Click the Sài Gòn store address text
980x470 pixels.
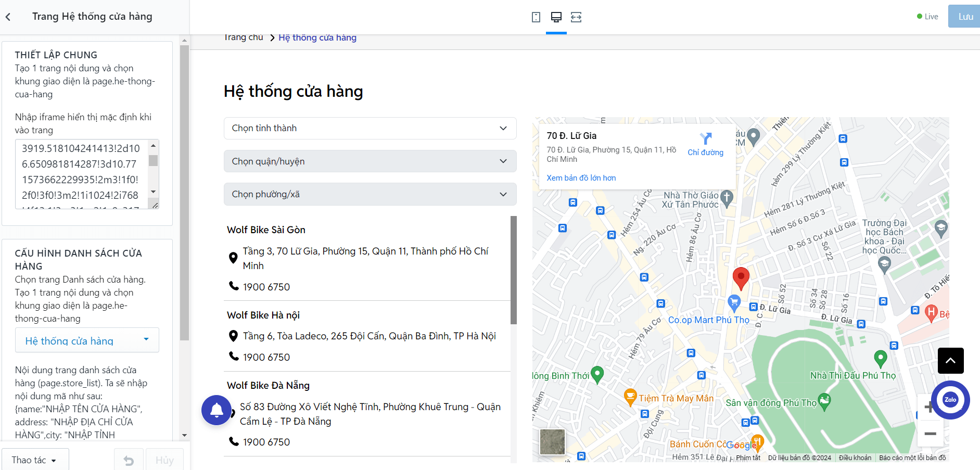tap(366, 259)
